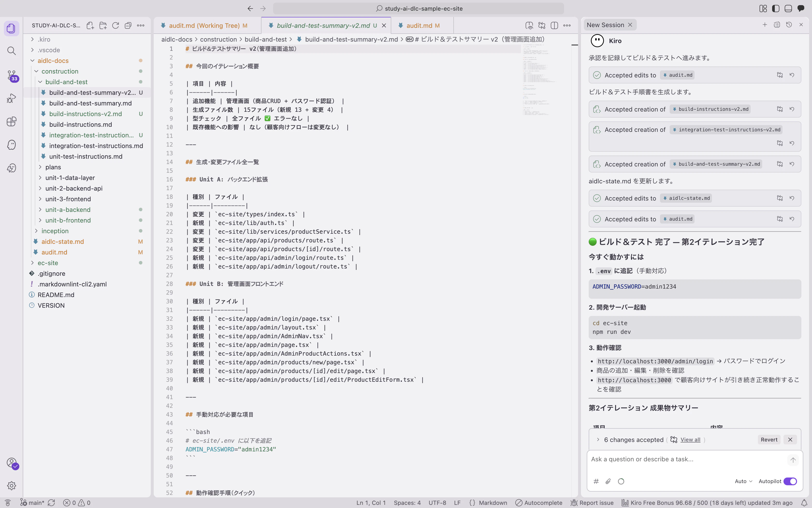
Task: Open editor more actions menu
Action: (x=567, y=26)
